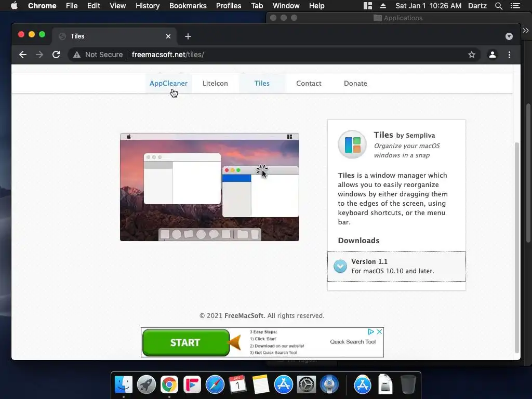Expand the chevron in background Finder toolbar
The image size is (532, 399).
click(x=526, y=31)
